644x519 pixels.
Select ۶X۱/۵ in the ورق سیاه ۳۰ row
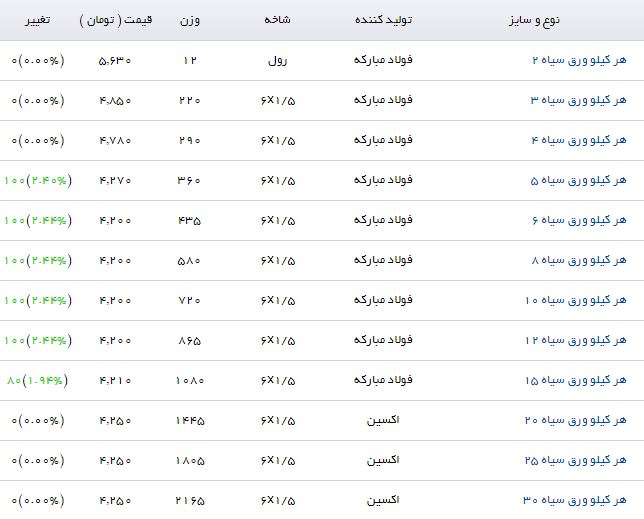click(278, 501)
